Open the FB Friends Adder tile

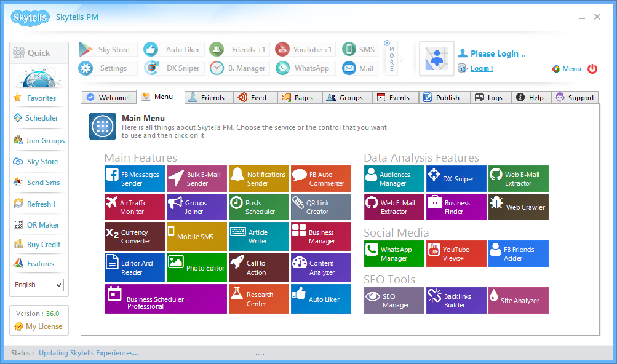(519, 254)
